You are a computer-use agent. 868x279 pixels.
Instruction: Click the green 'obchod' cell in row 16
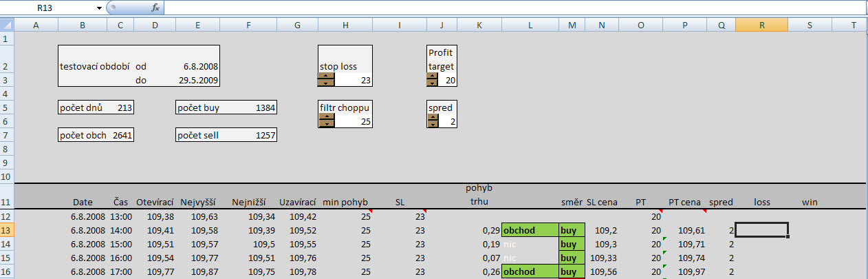tap(530, 271)
